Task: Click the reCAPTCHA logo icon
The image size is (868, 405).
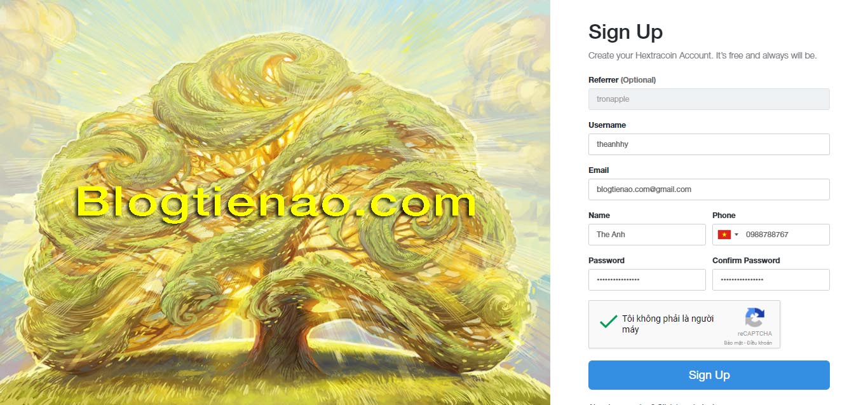Action: coord(755,317)
